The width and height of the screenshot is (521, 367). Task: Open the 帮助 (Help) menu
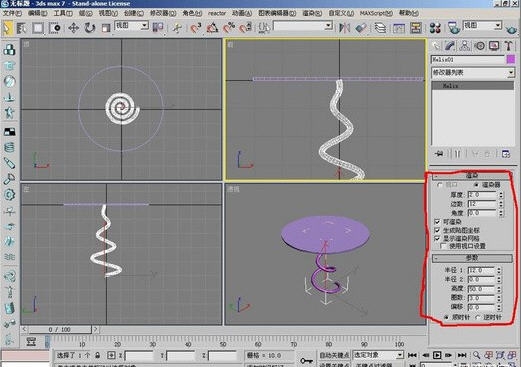coord(409,13)
